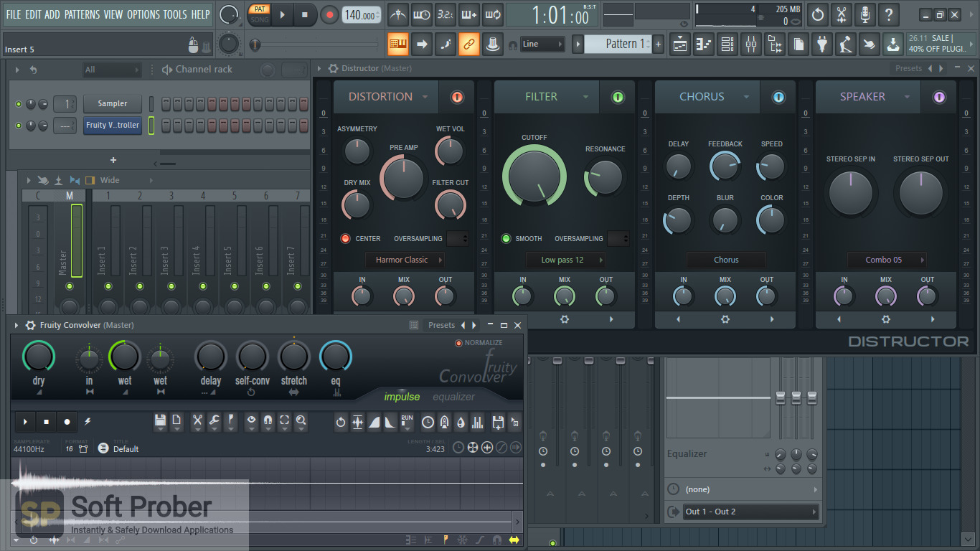Open the piano roll view icon
The height and width of the screenshot is (551, 980).
pos(704,44)
